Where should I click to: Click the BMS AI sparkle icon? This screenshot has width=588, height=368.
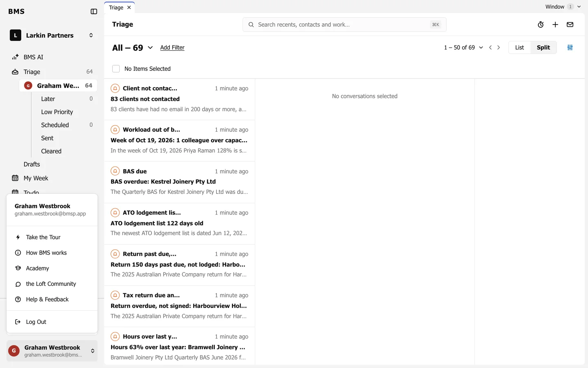coord(15,57)
